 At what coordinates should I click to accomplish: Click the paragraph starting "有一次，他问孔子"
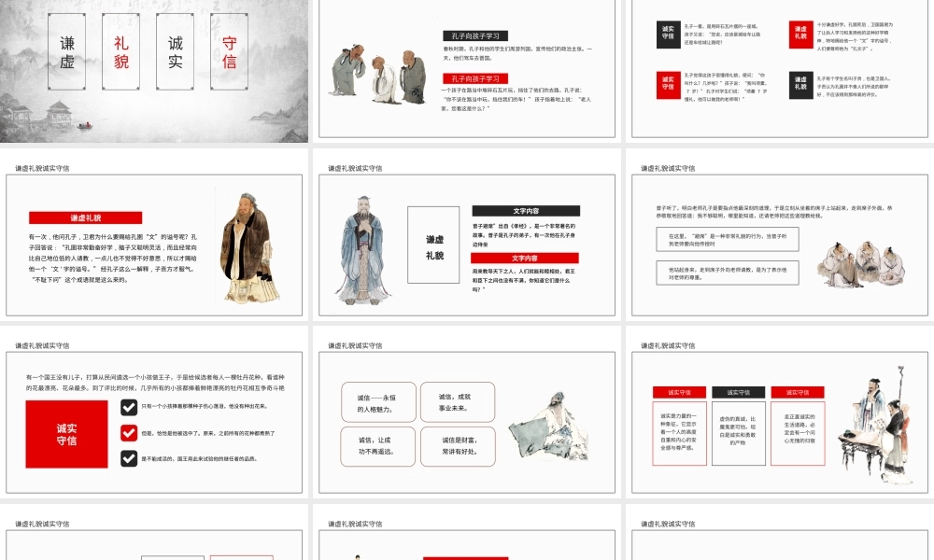coord(113,259)
